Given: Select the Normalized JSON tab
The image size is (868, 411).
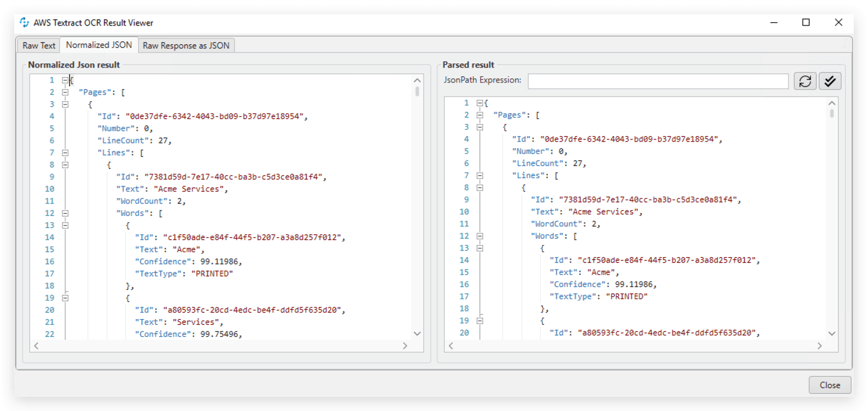Looking at the screenshot, I should (98, 44).
